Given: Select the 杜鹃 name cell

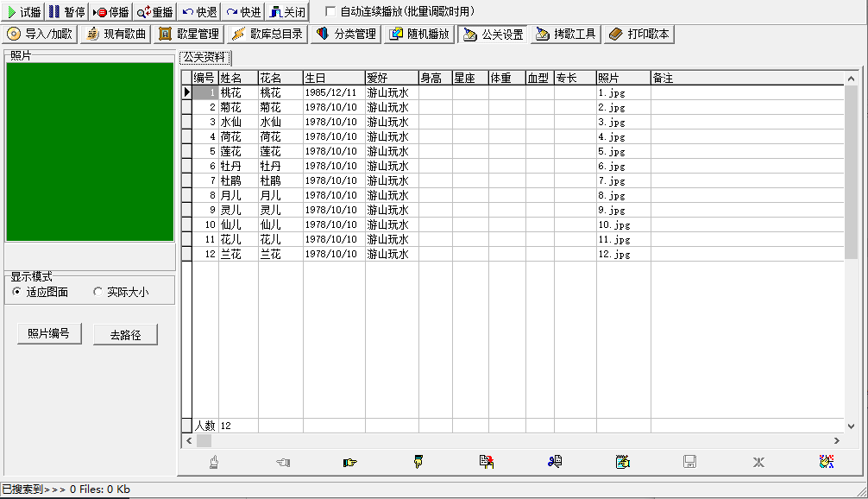Looking at the screenshot, I should [239, 180].
